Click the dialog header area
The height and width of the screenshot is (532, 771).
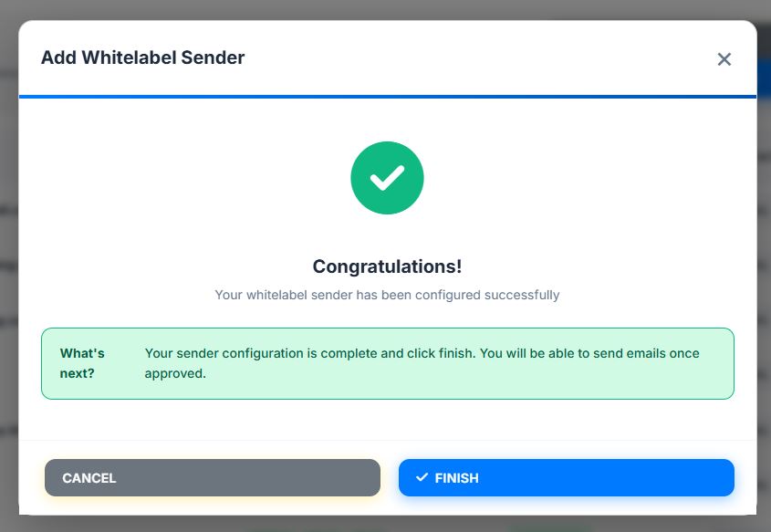click(x=387, y=57)
